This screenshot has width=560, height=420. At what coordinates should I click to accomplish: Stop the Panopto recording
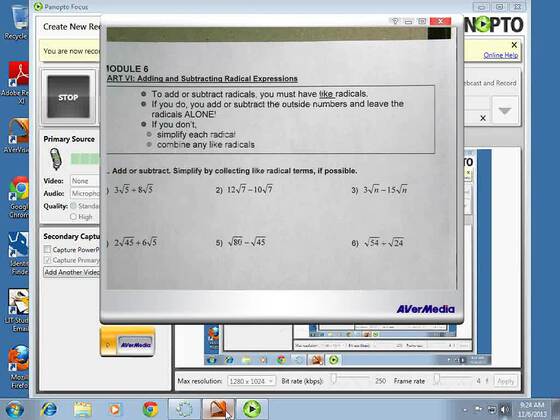[x=68, y=97]
